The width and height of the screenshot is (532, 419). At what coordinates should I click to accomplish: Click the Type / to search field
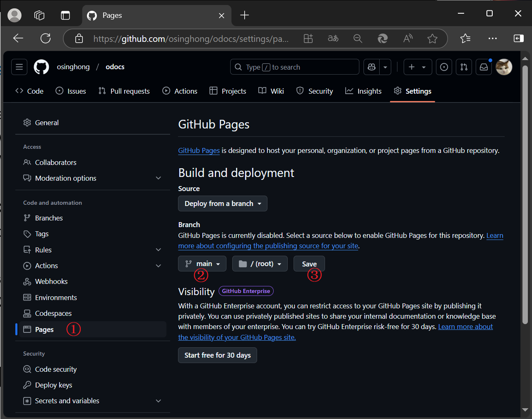tap(294, 67)
